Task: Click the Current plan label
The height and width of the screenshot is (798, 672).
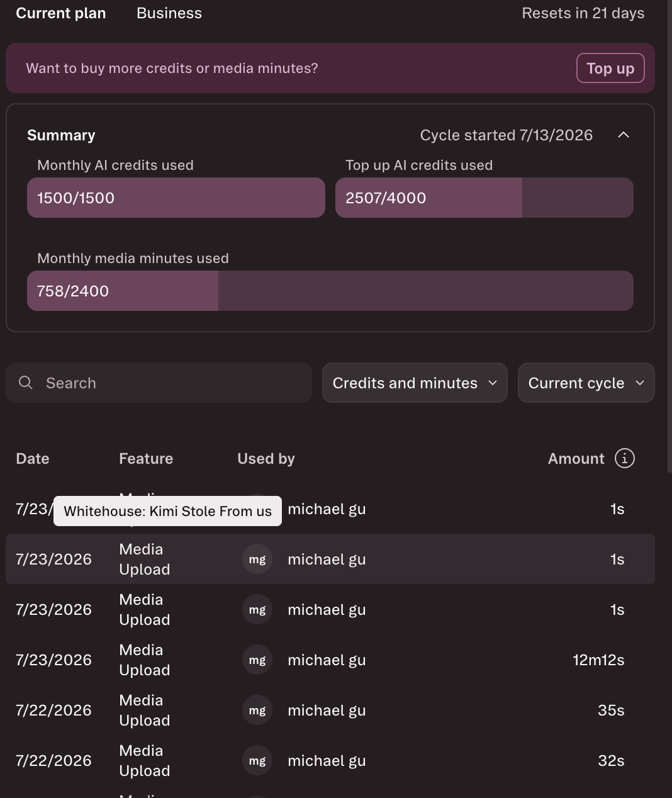Action: 61,13
